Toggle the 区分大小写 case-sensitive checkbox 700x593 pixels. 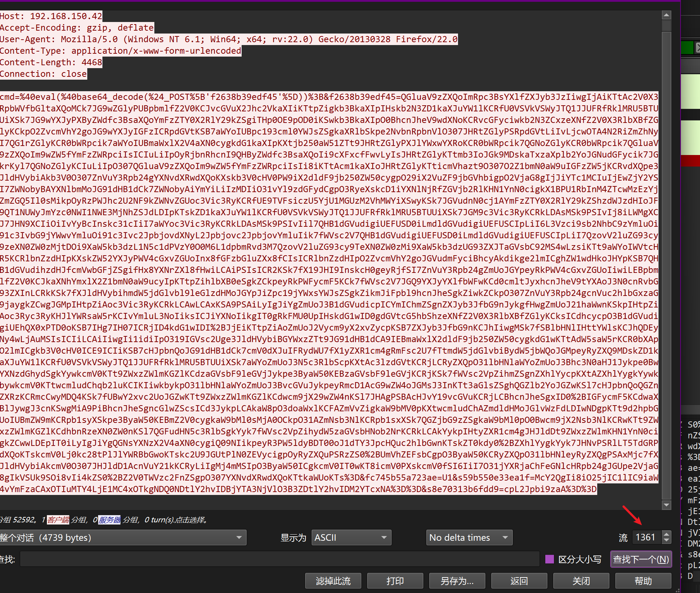point(549,559)
